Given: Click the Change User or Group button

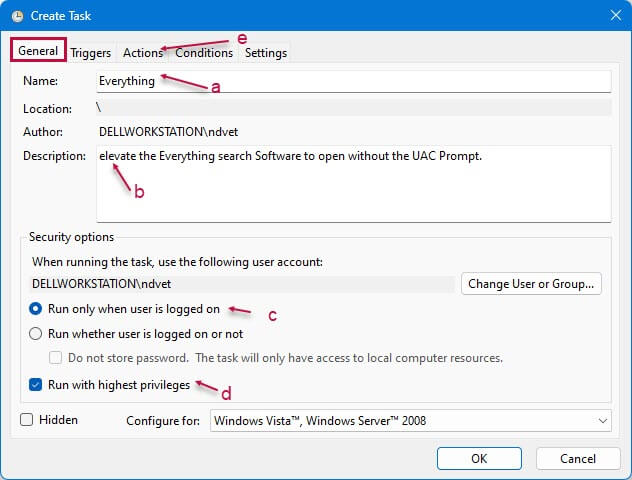Looking at the screenshot, I should [531, 284].
